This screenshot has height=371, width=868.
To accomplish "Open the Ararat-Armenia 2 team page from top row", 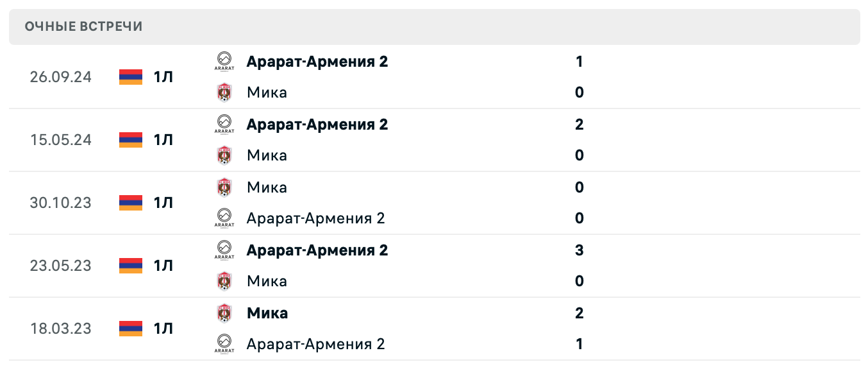I will tap(317, 62).
